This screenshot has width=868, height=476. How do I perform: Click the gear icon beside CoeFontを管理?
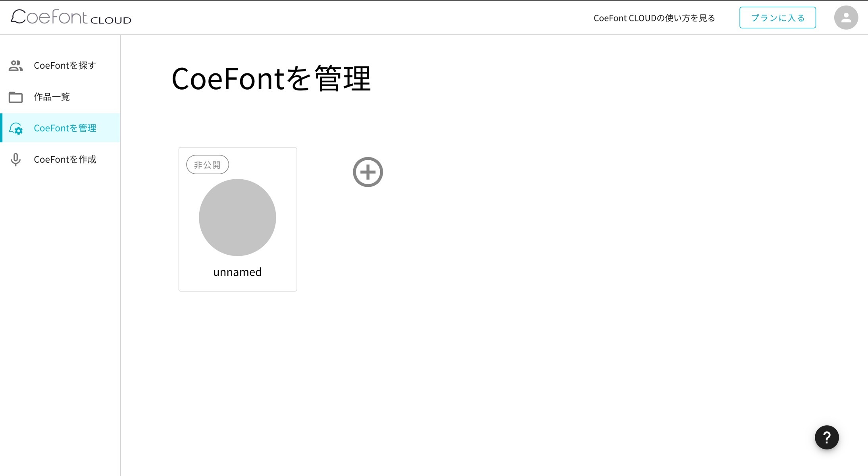(x=15, y=128)
